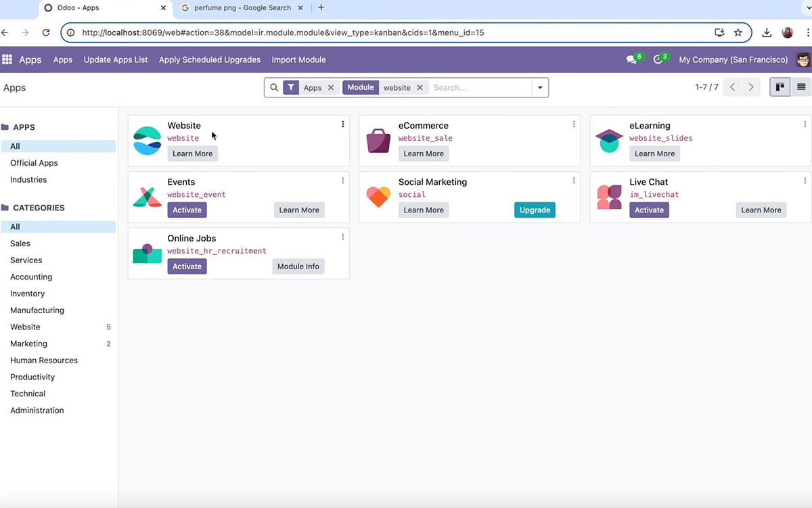
Task: Switch to list view icon
Action: [x=803, y=87]
